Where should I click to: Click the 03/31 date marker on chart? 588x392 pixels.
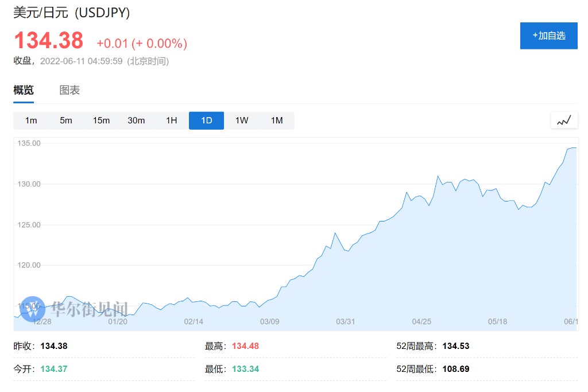345,321
